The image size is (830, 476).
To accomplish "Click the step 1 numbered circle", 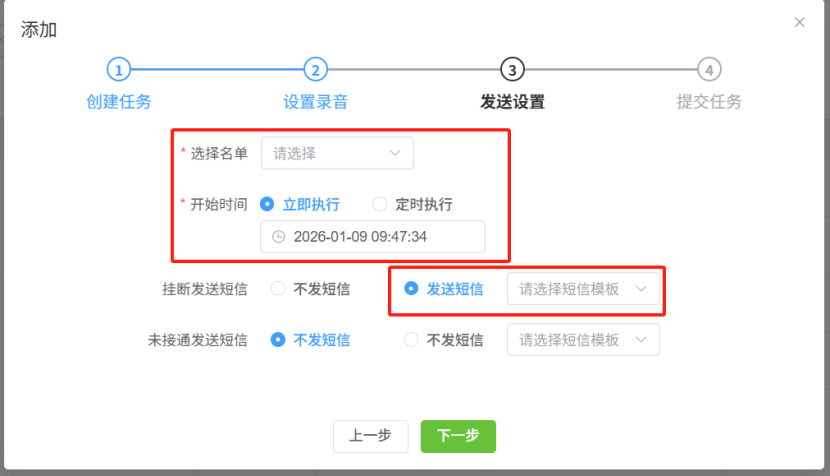I will coord(119,70).
